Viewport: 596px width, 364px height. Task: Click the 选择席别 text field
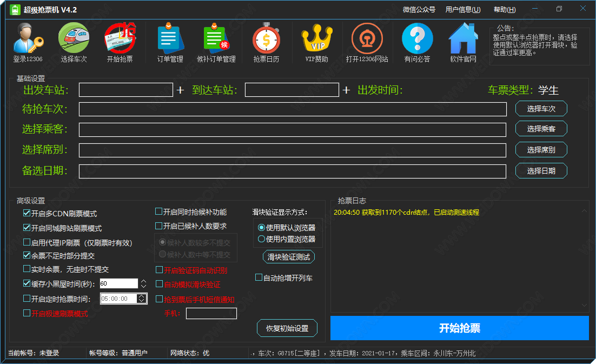pyautogui.click(x=292, y=150)
